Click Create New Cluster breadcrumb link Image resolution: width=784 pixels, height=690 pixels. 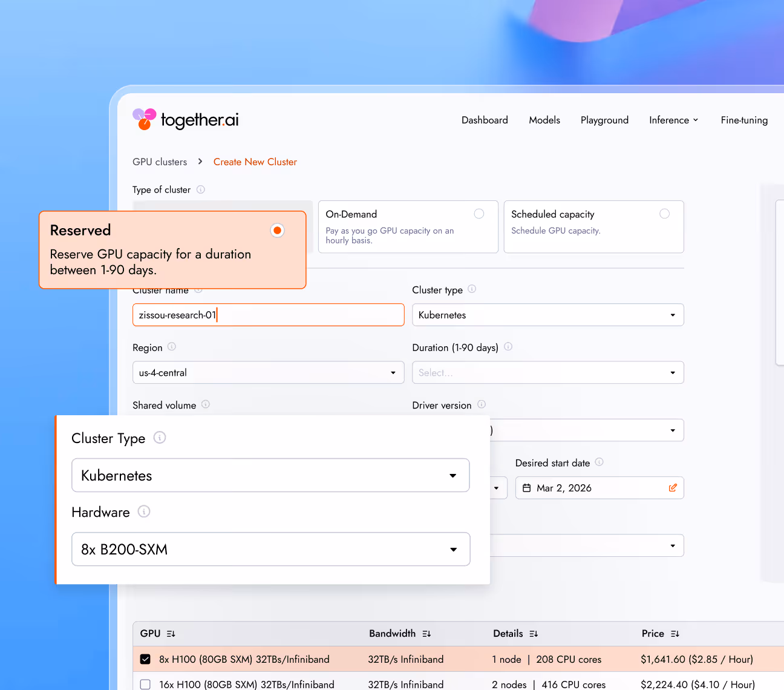click(255, 162)
